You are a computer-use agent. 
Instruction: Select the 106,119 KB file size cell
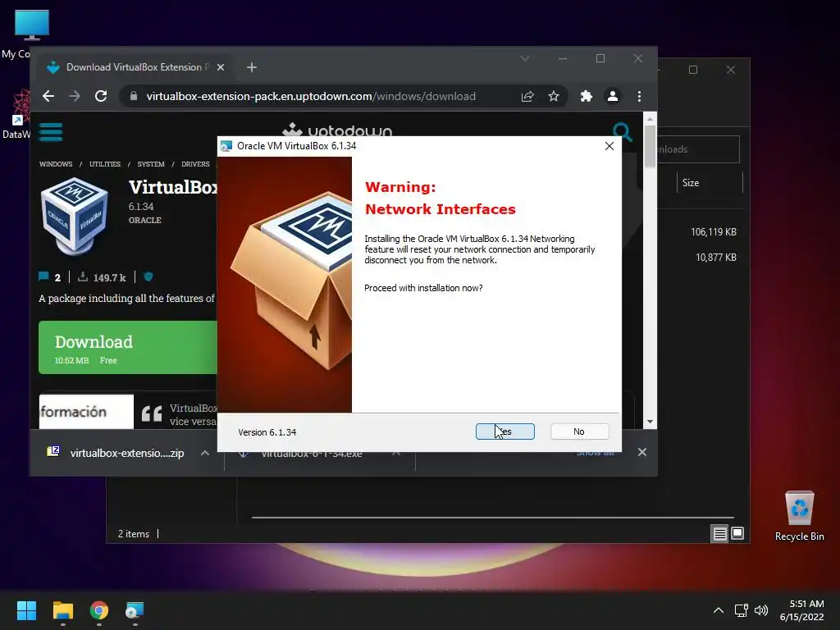pyautogui.click(x=713, y=232)
